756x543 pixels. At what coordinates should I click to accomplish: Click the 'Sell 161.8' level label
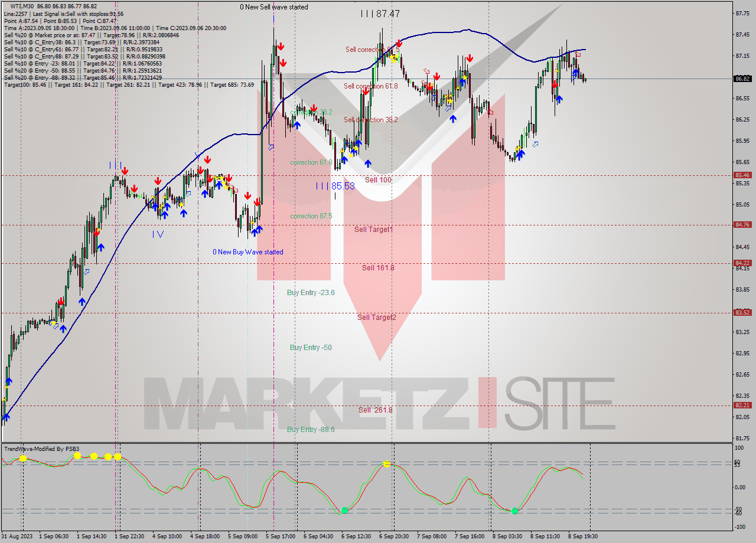click(x=378, y=267)
